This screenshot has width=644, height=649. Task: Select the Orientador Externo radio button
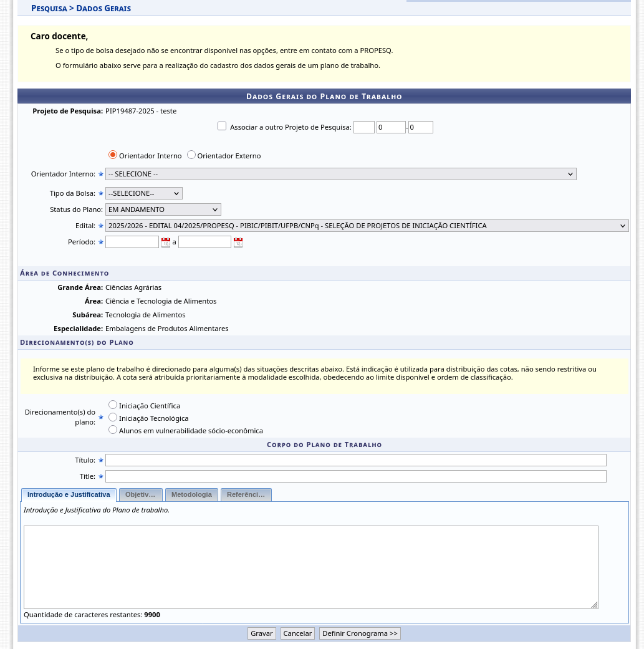pyautogui.click(x=191, y=155)
